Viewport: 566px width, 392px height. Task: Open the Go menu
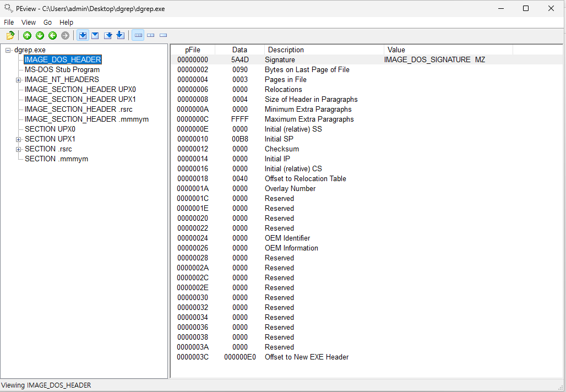tap(48, 23)
